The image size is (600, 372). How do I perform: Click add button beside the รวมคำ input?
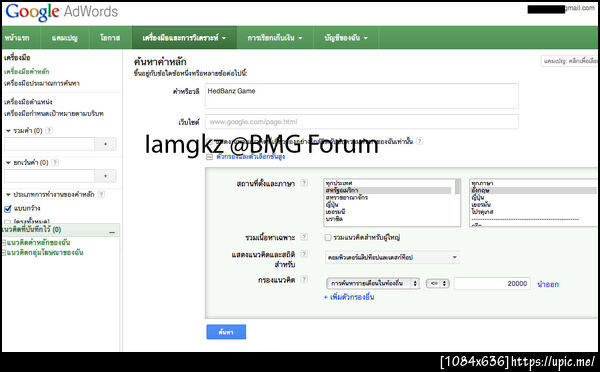[106, 144]
